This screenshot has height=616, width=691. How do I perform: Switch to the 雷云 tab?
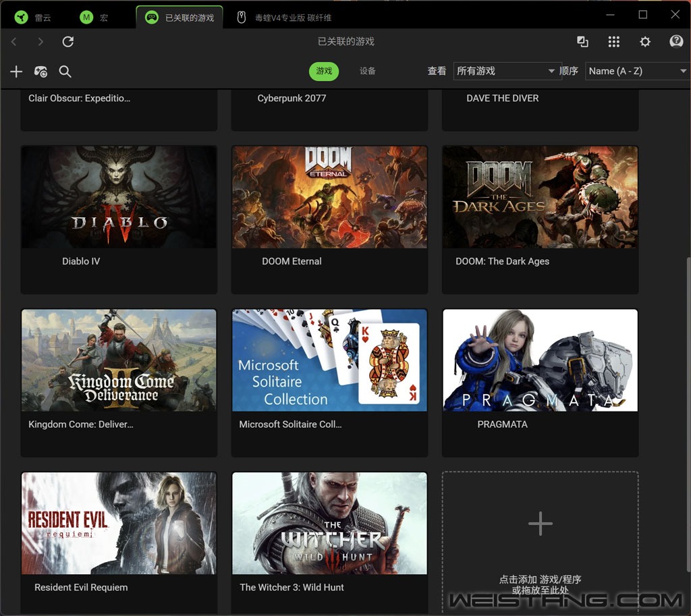coord(33,18)
